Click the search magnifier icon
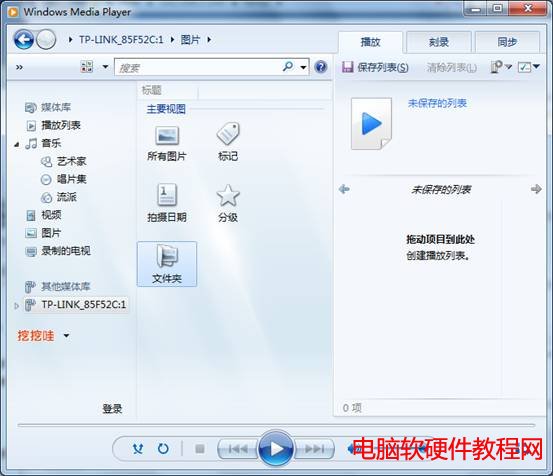This screenshot has height=476, width=553. coord(288,66)
